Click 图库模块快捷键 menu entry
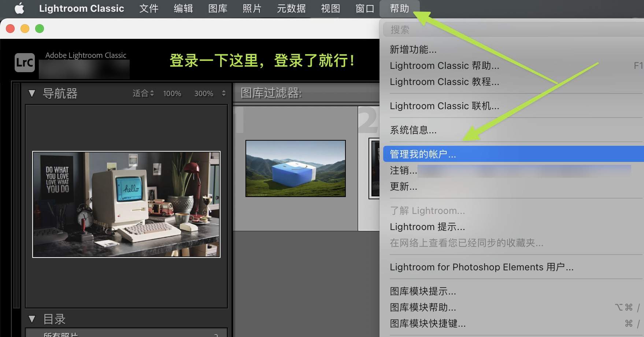This screenshot has height=337, width=644. [x=428, y=324]
